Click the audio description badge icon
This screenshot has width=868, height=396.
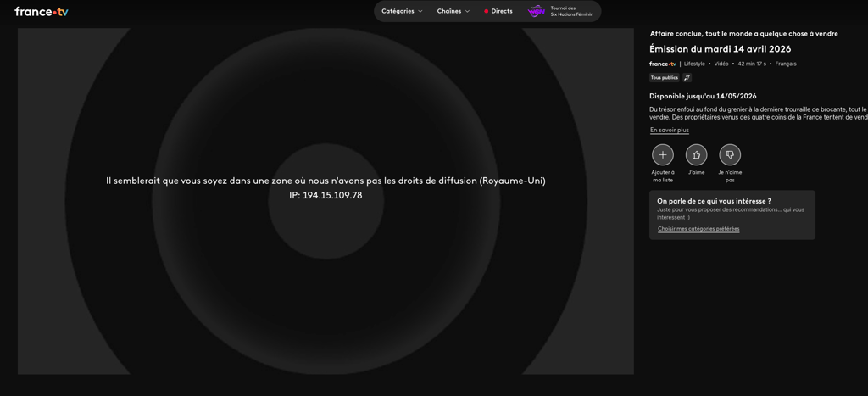click(x=687, y=77)
